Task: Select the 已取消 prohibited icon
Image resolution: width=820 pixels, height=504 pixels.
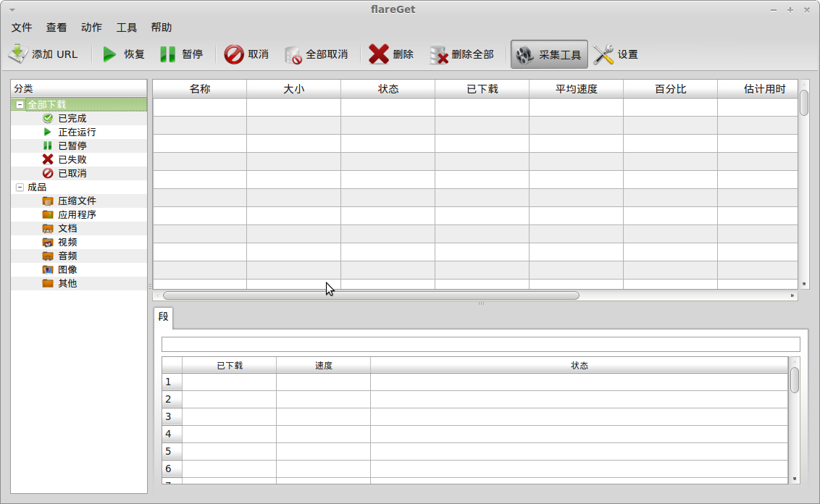Action: [48, 173]
